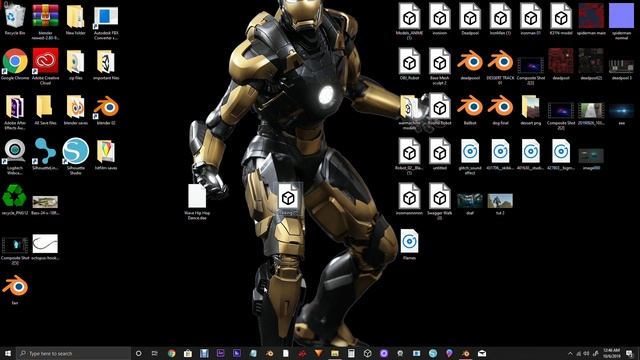Open the volume control in system tray

point(587,353)
